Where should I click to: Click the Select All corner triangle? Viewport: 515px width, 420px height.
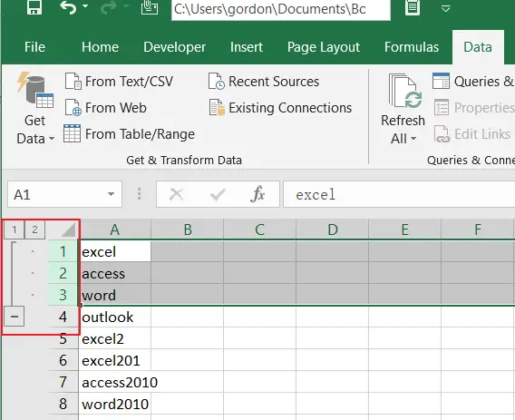[x=68, y=230]
